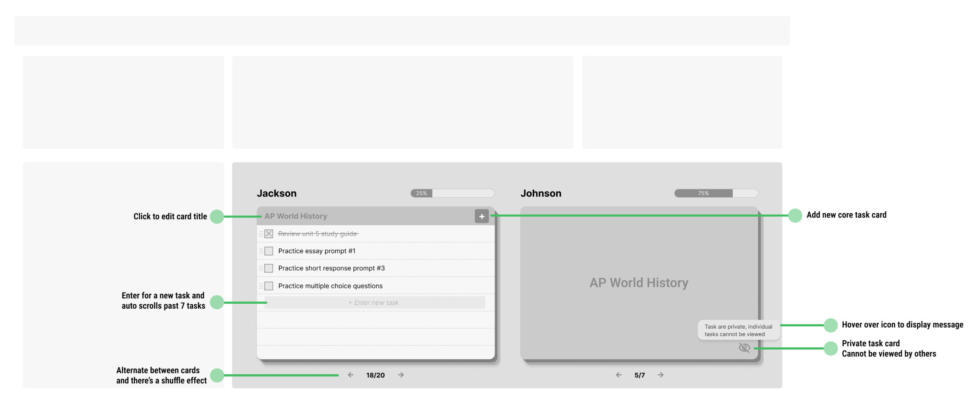
Task: Grab drag handle beside Practice essay prompt #1
Action: [261, 251]
